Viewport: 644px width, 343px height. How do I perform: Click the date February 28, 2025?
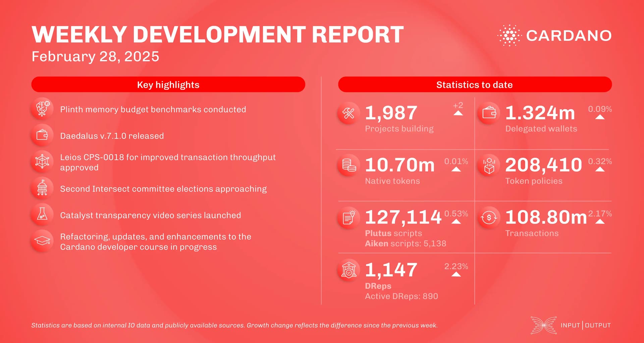95,57
